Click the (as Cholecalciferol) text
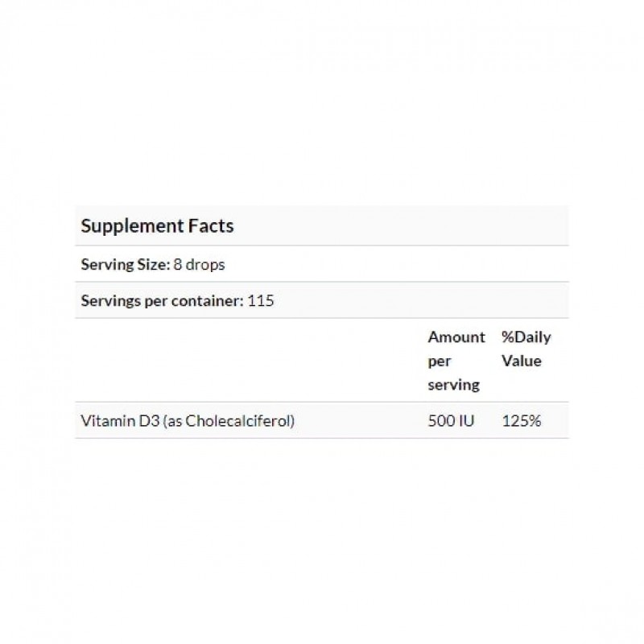 229,421
